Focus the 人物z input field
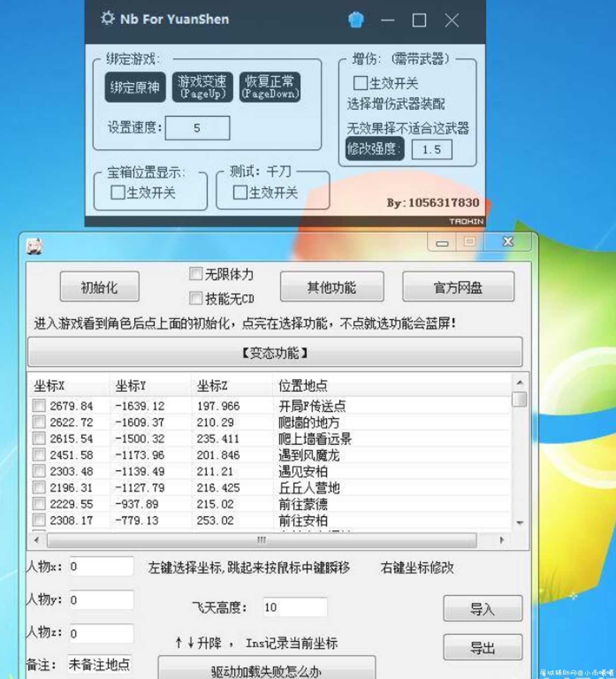Screen dimensions: 616x679 point(101,633)
